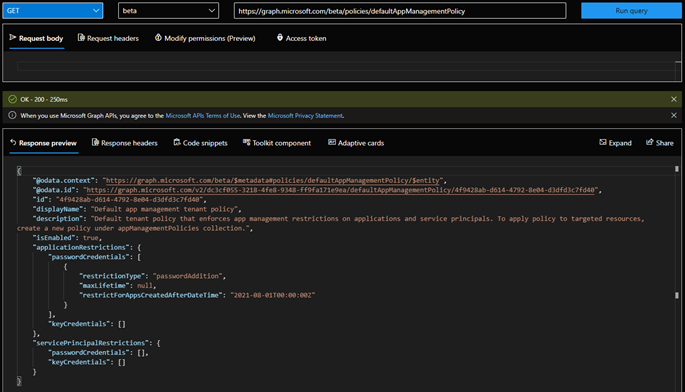
Task: Open the Code snippets tab
Action: (x=201, y=143)
